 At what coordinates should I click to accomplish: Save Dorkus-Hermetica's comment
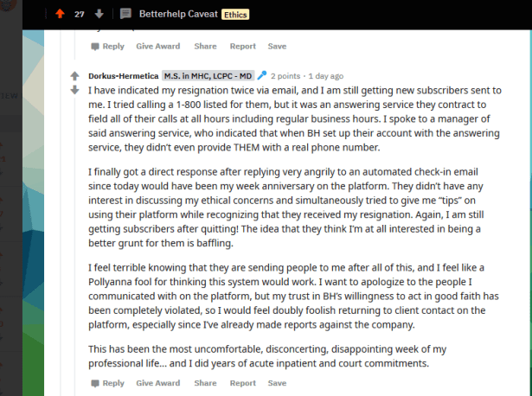click(x=277, y=383)
